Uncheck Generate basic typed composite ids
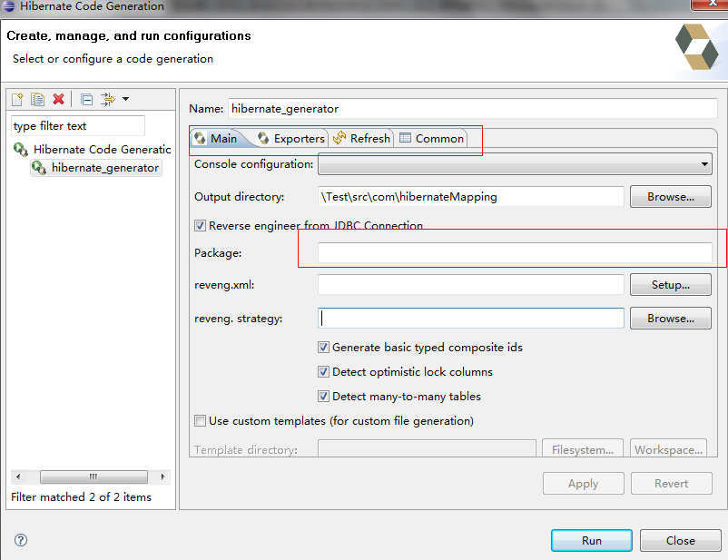728x560 pixels. 324,348
